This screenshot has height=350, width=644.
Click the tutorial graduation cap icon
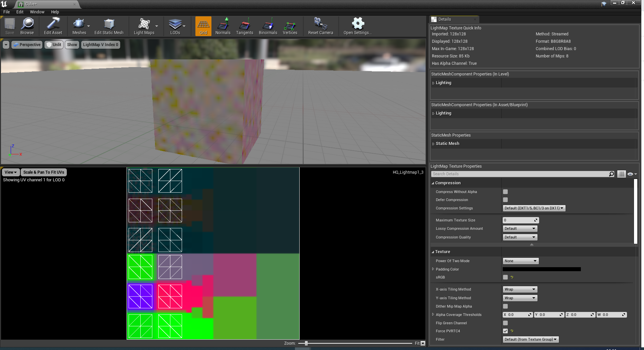point(604,4)
